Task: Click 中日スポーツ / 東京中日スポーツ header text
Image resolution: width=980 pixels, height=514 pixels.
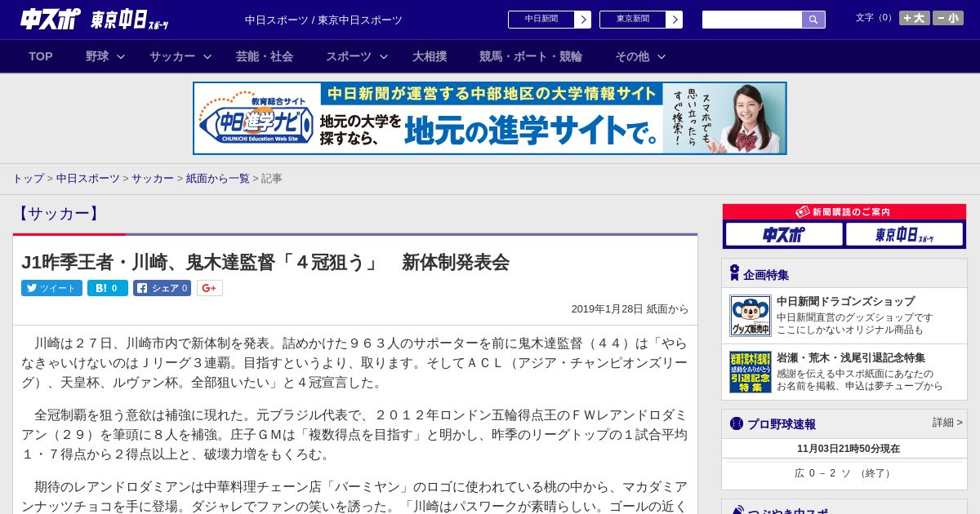Action: (x=323, y=20)
